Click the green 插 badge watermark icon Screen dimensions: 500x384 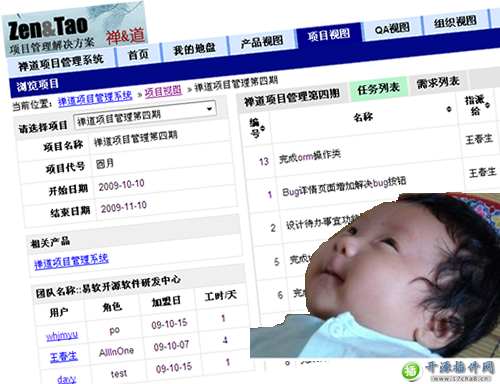tap(411, 371)
